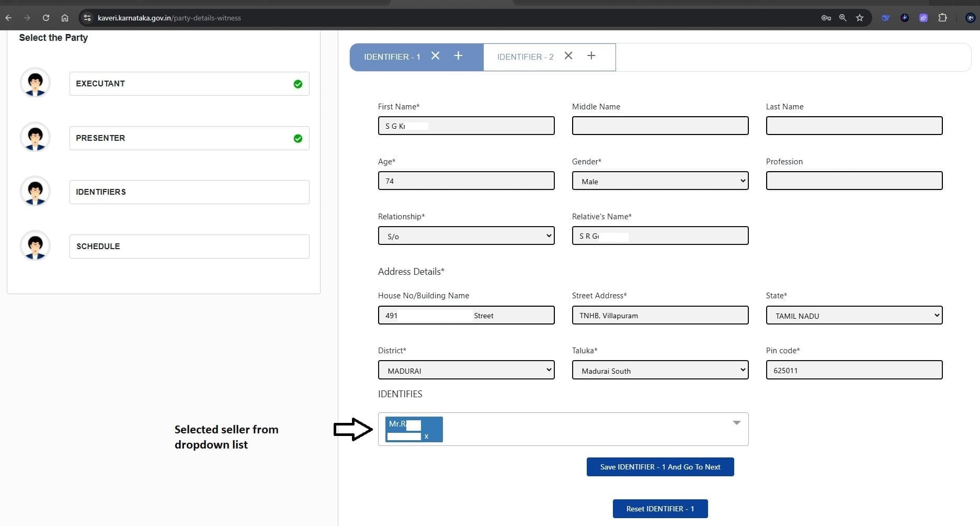980x526 pixels.
Task: Switch to IDENTIFIER - 2 tab
Action: [525, 57]
